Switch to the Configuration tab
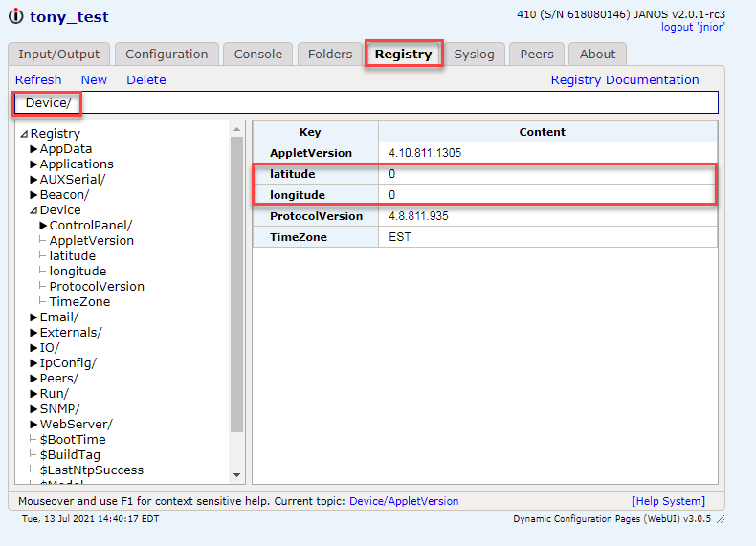The image size is (756, 546). (167, 54)
